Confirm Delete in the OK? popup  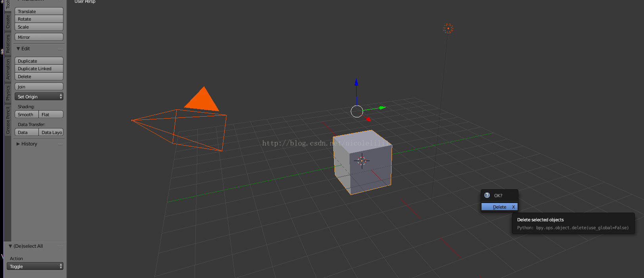499,207
